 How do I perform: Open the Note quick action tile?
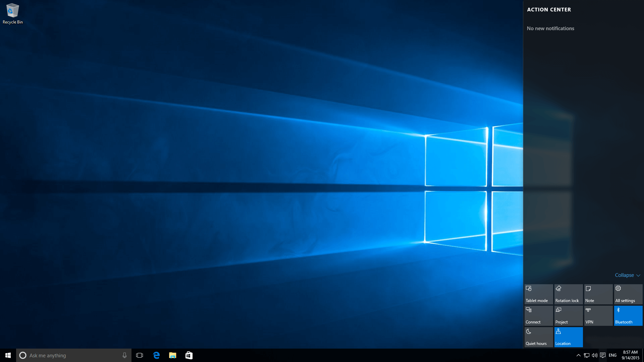[x=598, y=294]
